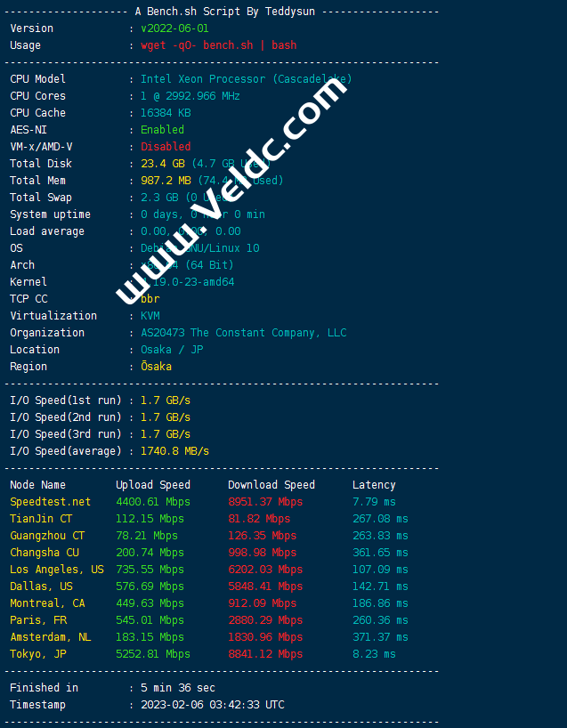Click the Upload Speed column header
The width and height of the screenshot is (567, 728).
(x=153, y=485)
